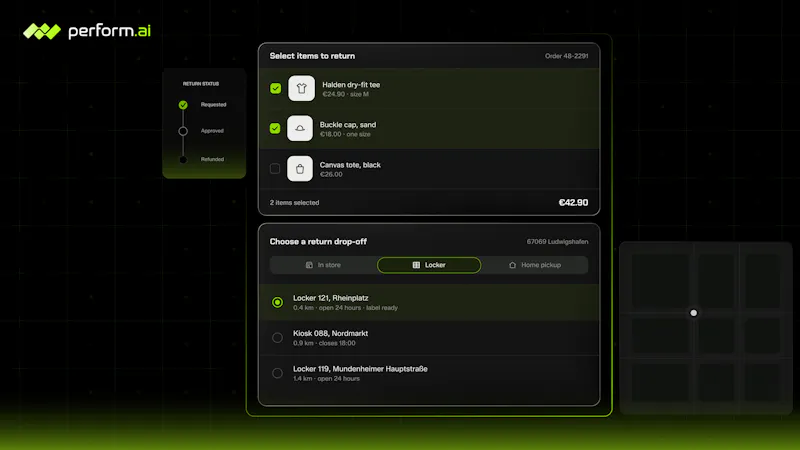
Task: Click the cap product icon
Action: coord(300,128)
